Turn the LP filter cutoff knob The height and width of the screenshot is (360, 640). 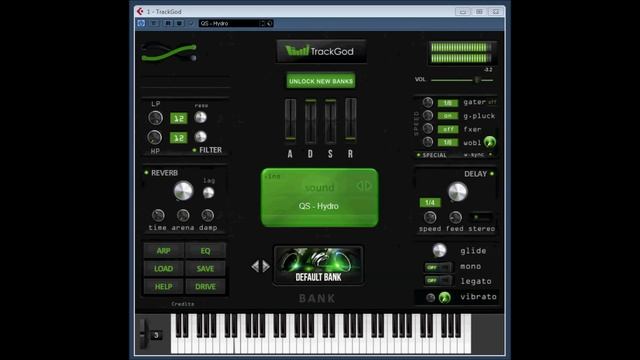pos(156,118)
